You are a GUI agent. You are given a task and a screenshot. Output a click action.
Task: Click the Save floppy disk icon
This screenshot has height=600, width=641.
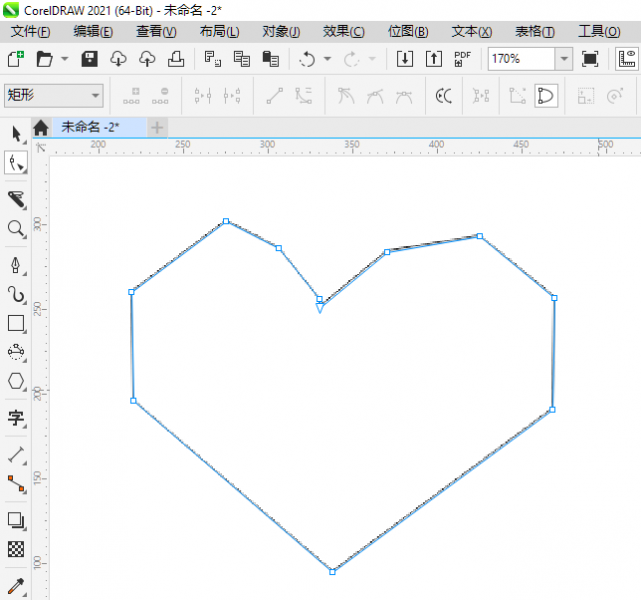click(x=89, y=59)
